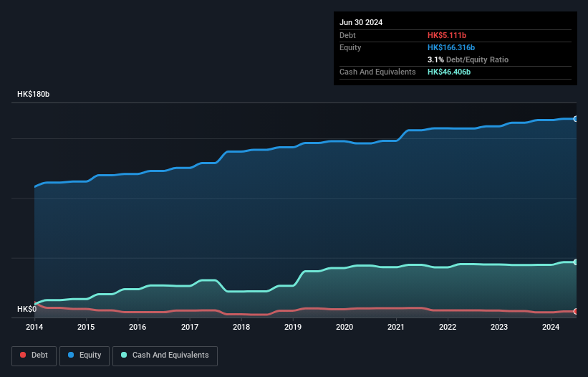Click the teal Cash And Equivalents legend dot
The height and width of the screenshot is (377, 588).
click(124, 355)
